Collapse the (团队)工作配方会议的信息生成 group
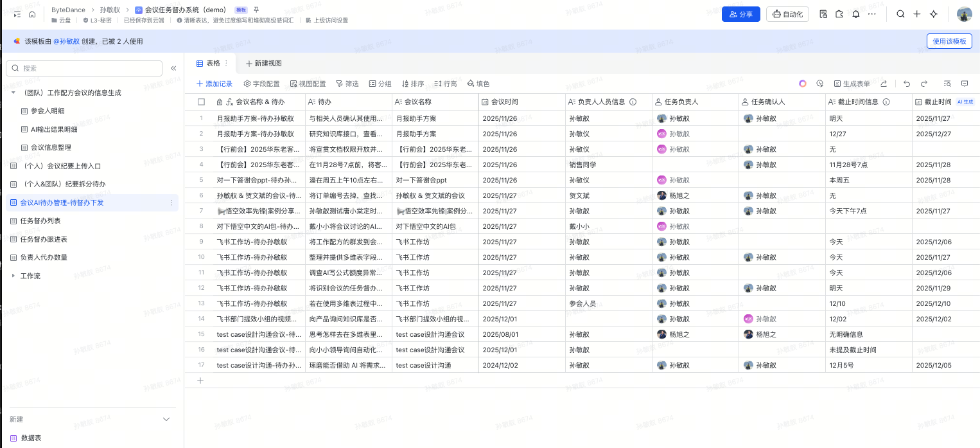 [x=13, y=93]
